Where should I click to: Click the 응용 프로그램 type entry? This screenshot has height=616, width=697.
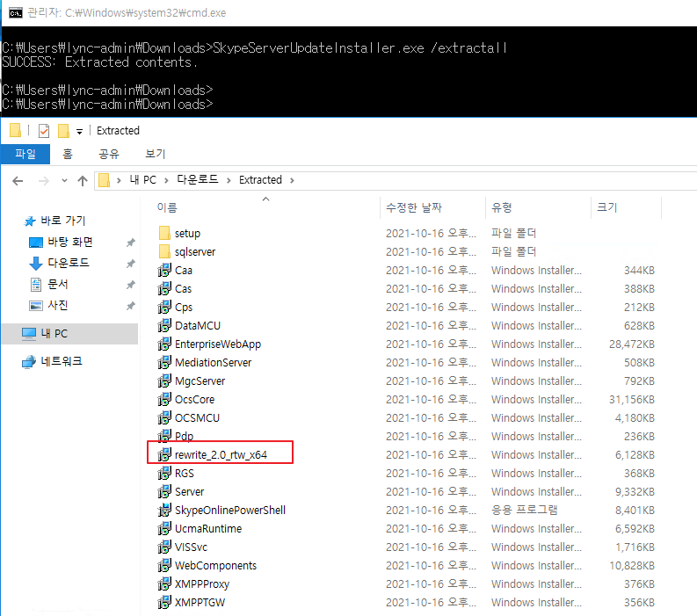pyautogui.click(x=524, y=510)
